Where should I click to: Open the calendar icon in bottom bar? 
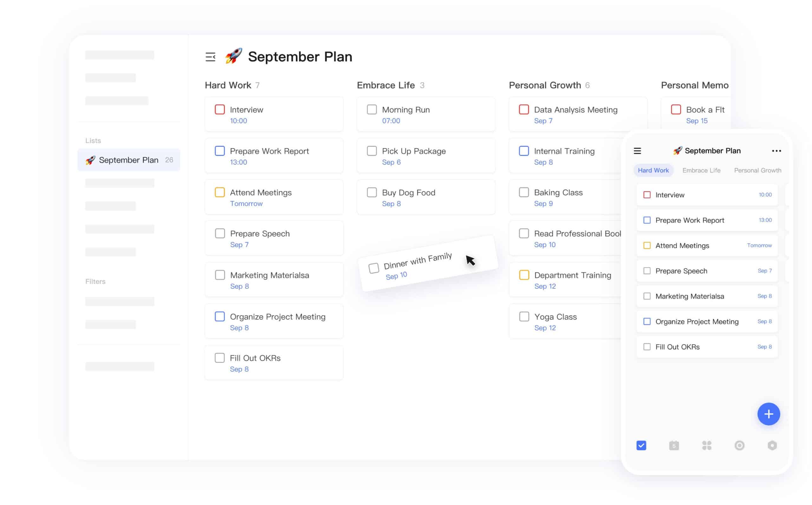pyautogui.click(x=674, y=445)
